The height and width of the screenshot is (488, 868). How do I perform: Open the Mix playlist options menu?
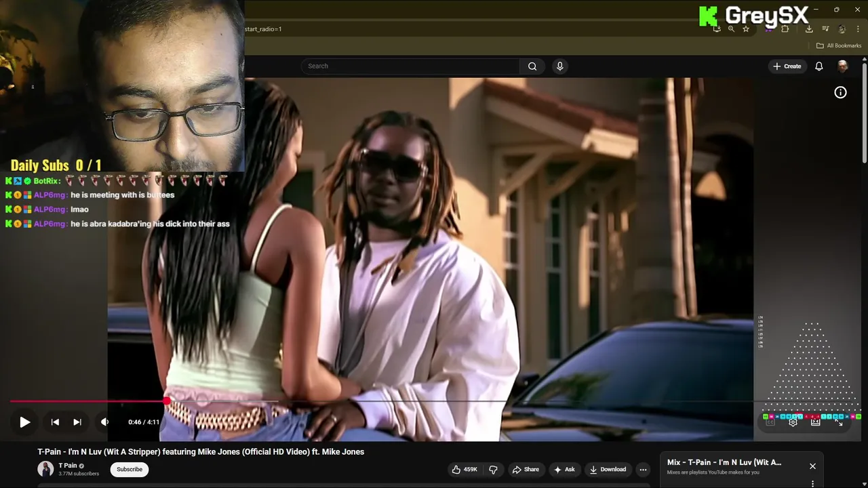[x=812, y=484]
